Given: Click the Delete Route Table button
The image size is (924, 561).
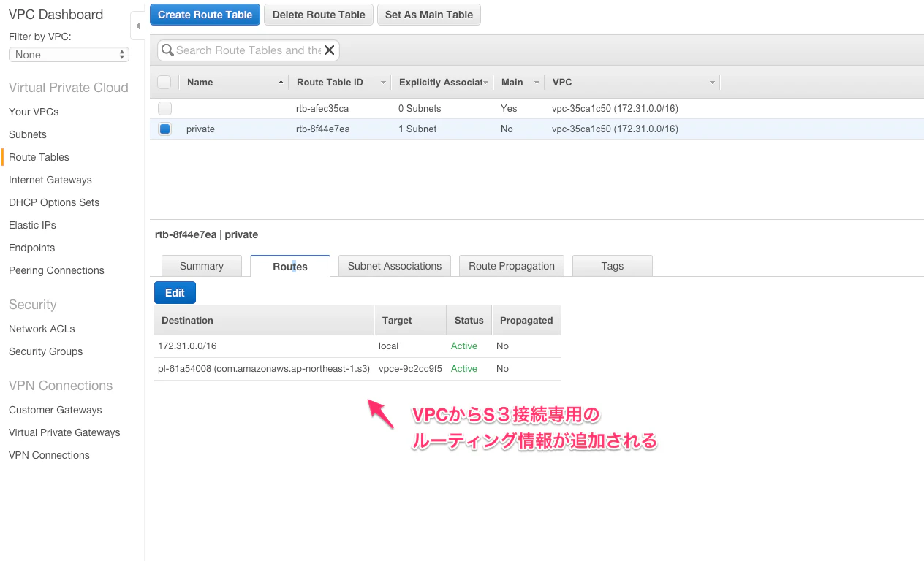Looking at the screenshot, I should tap(319, 15).
